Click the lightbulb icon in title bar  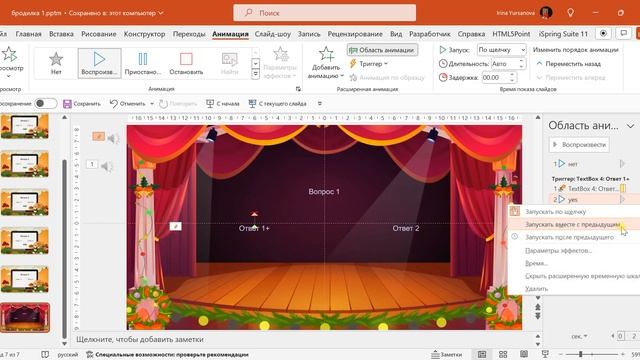click(571, 13)
